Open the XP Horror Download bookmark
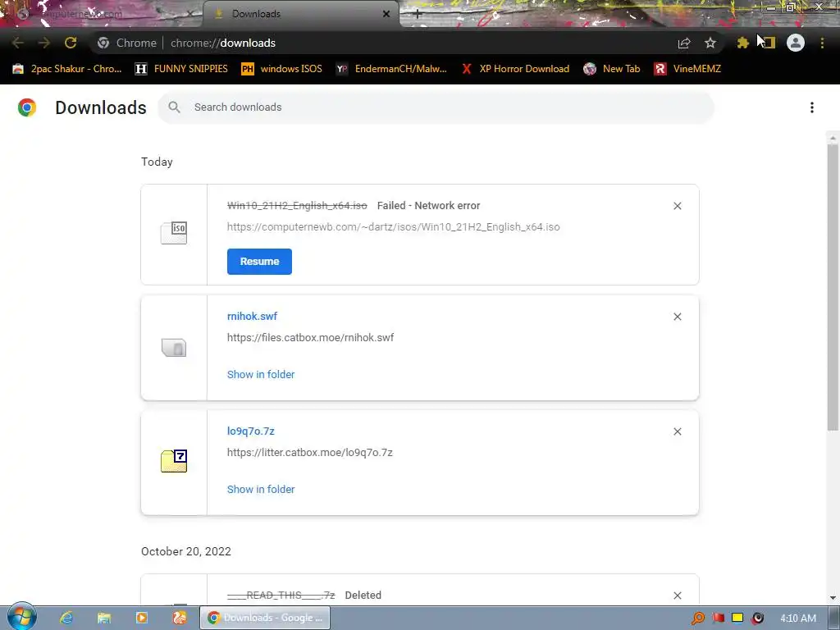The width and height of the screenshot is (840, 630). [x=515, y=69]
